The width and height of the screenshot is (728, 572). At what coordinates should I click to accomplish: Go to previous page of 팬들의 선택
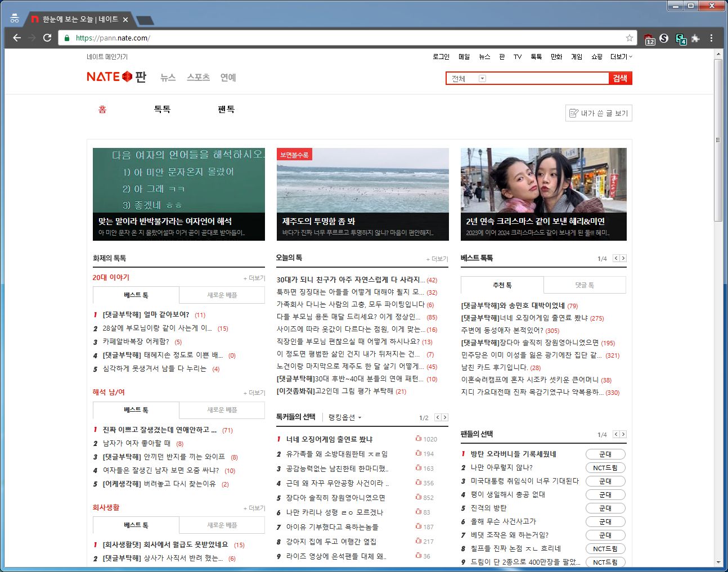click(616, 434)
